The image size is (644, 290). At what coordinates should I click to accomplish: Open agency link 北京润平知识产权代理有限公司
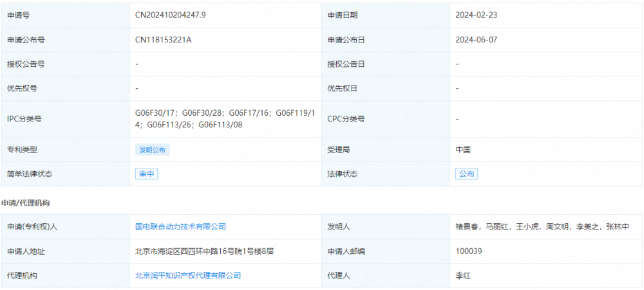tap(188, 275)
